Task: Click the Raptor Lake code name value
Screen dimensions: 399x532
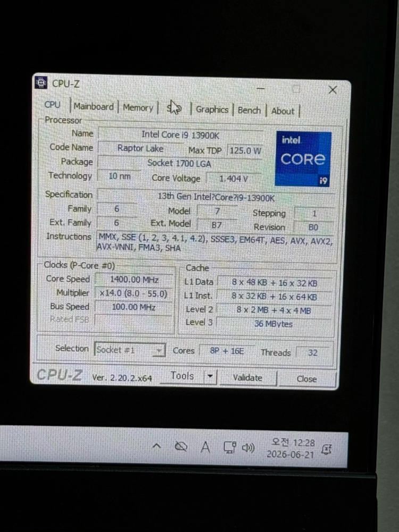Action: (140, 149)
